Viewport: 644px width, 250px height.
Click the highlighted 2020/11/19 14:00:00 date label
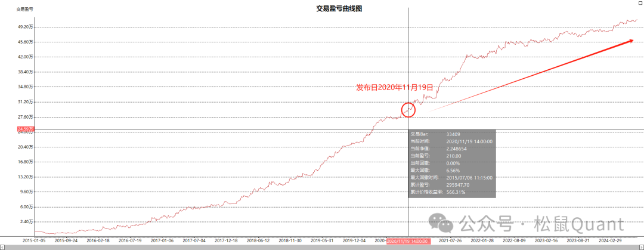click(408, 240)
